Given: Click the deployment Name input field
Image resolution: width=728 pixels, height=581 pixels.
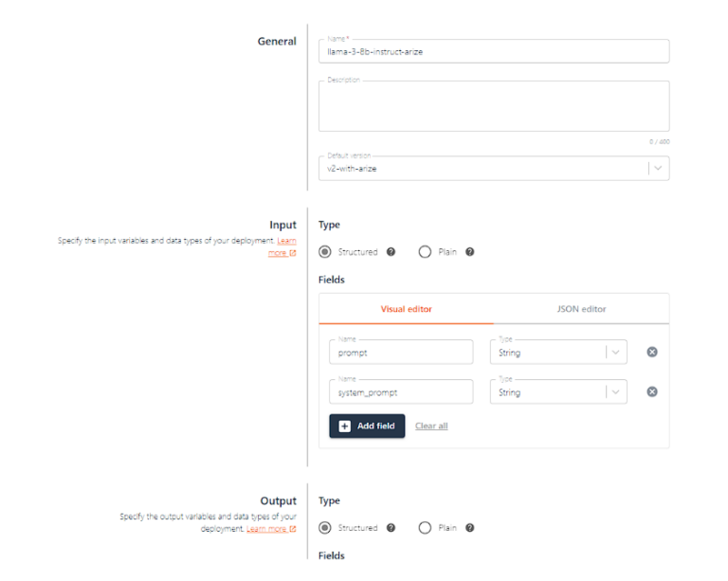Looking at the screenshot, I should click(494, 51).
